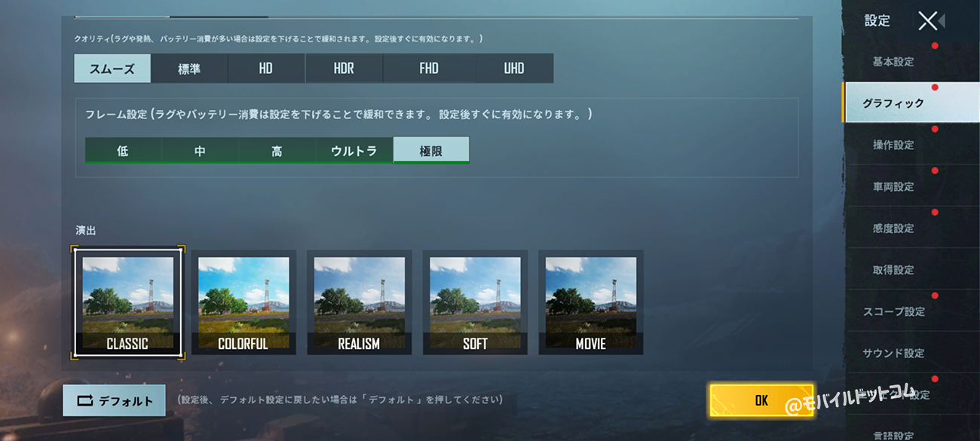The width and height of the screenshot is (980, 441).
Task: Click the reset icon on the デフォルト button
Action: 85,401
